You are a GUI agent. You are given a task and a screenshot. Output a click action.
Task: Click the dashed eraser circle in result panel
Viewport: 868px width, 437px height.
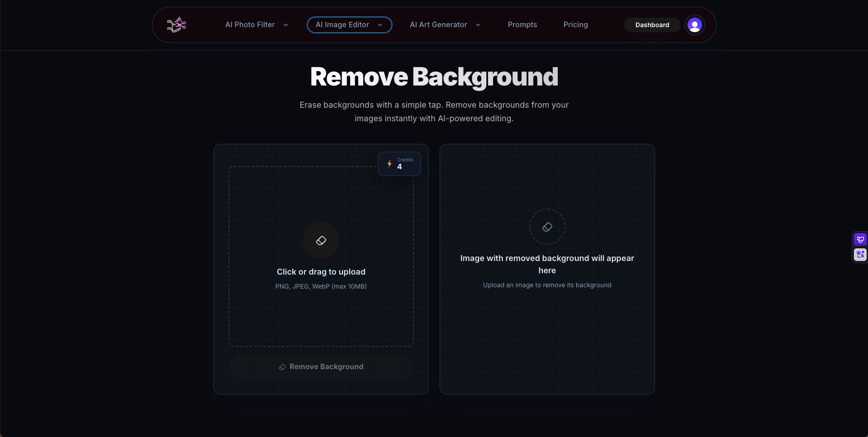point(547,227)
